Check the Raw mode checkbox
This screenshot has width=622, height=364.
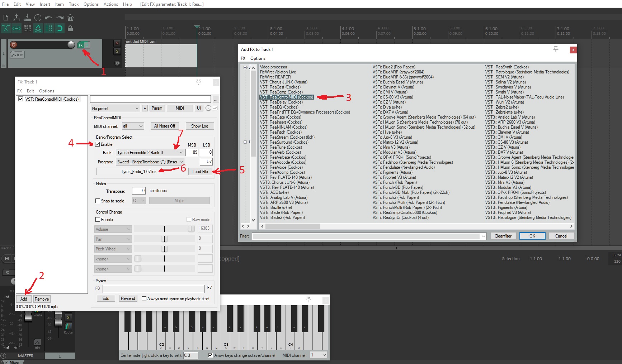pyautogui.click(x=189, y=220)
